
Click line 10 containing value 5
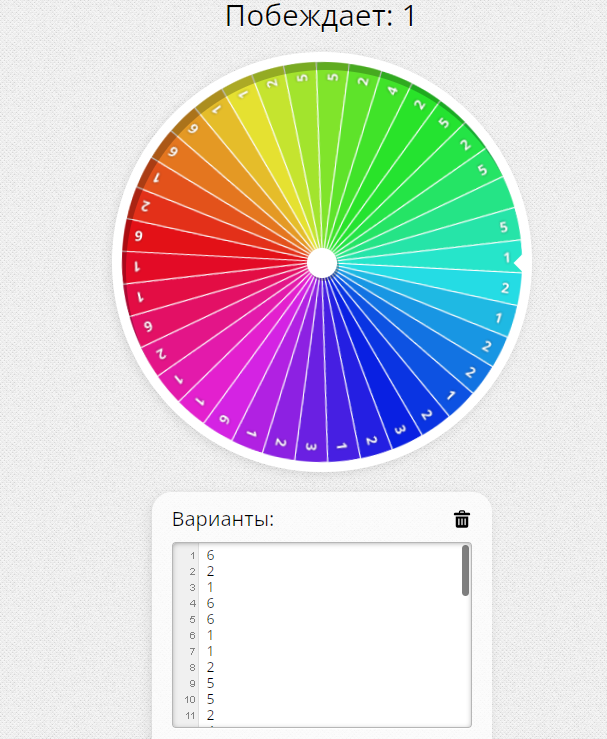point(322,699)
